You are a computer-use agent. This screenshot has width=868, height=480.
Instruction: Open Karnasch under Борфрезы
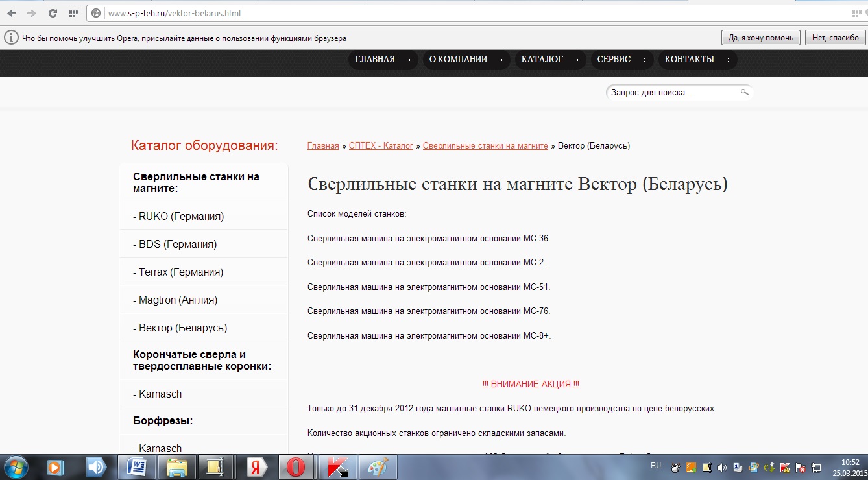(158, 448)
